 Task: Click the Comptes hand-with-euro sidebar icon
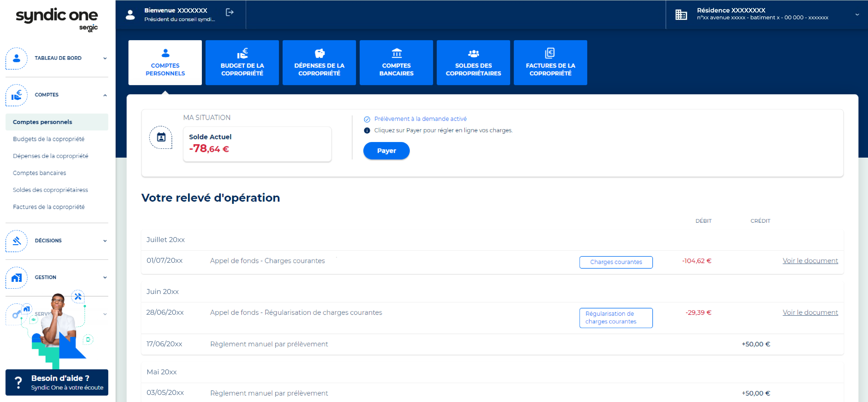click(x=16, y=95)
